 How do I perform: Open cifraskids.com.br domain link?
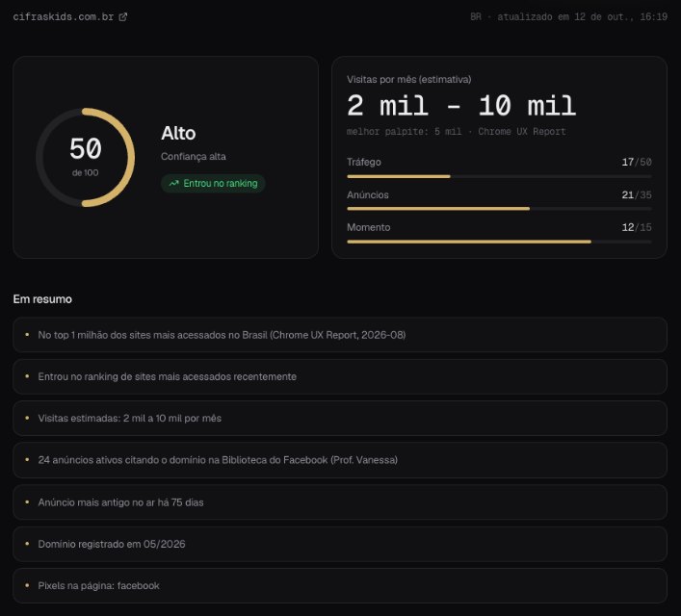pos(63,17)
